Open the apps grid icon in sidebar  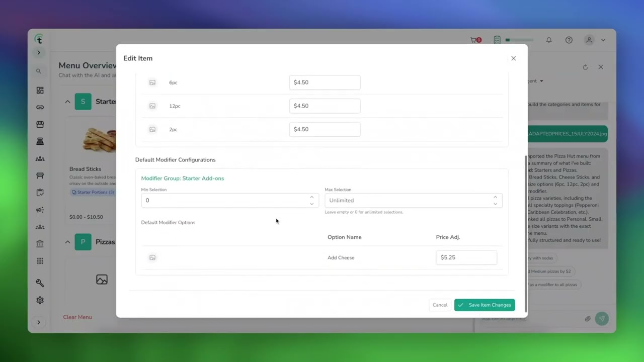tap(40, 261)
